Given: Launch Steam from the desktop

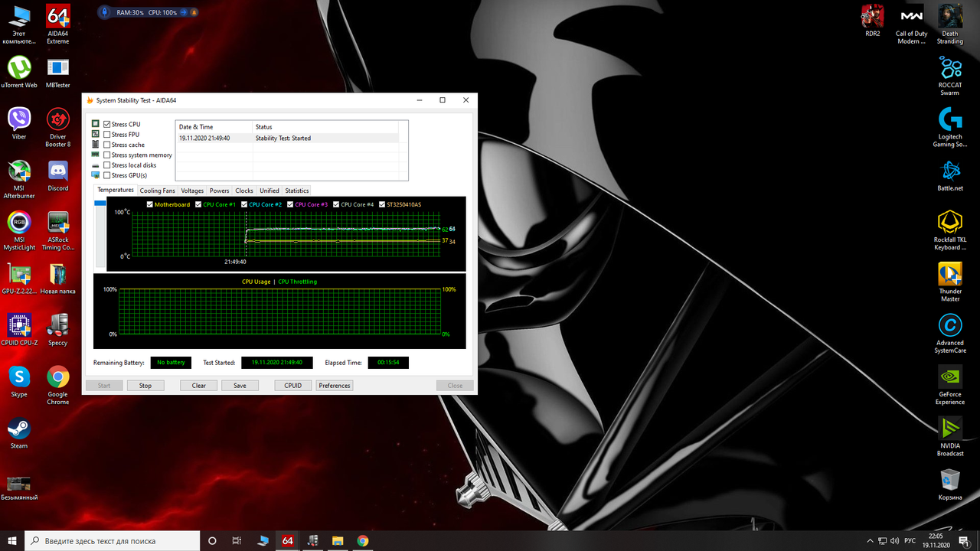Looking at the screenshot, I should click(x=19, y=432).
